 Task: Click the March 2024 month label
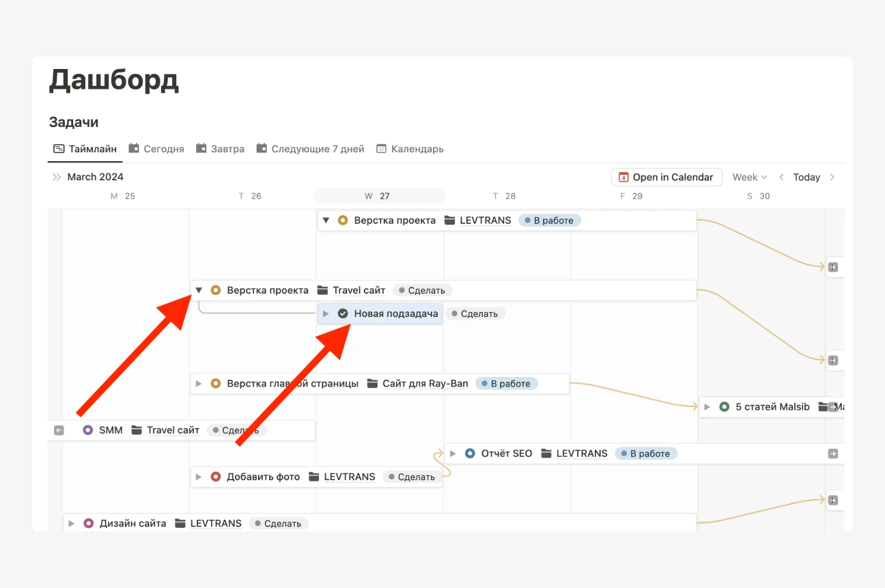coord(96,177)
